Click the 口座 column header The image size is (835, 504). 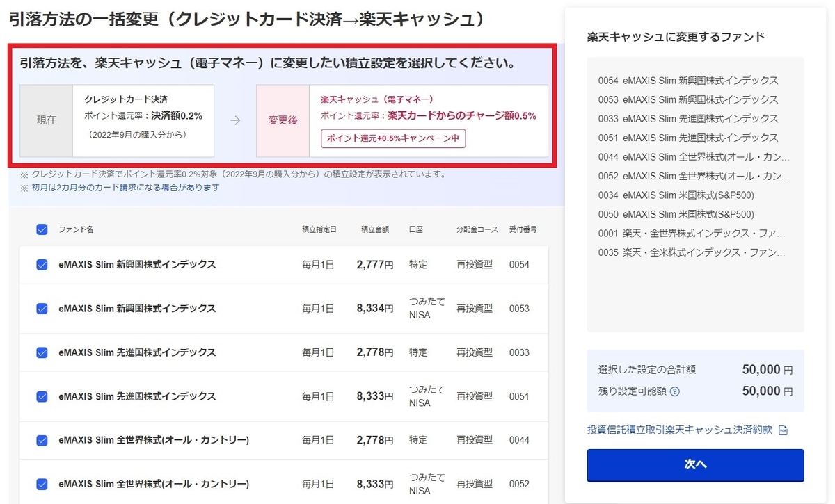(416, 229)
